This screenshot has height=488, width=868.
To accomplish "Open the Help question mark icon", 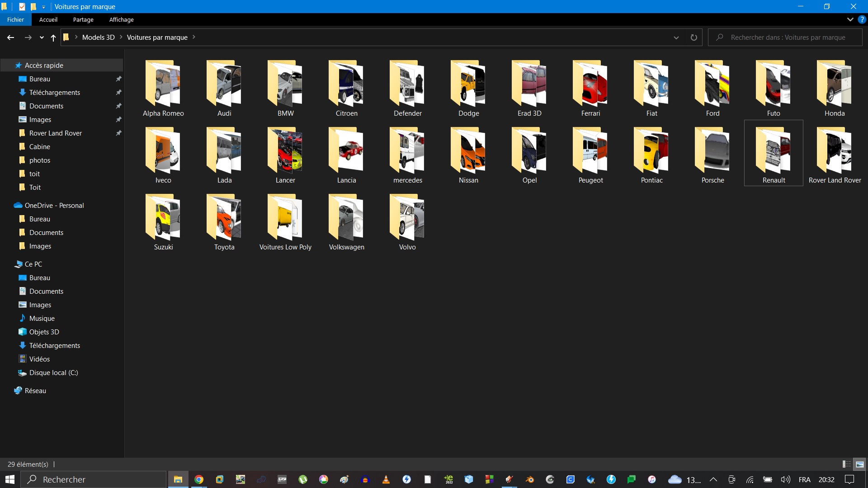I will pyautogui.click(x=862, y=19).
